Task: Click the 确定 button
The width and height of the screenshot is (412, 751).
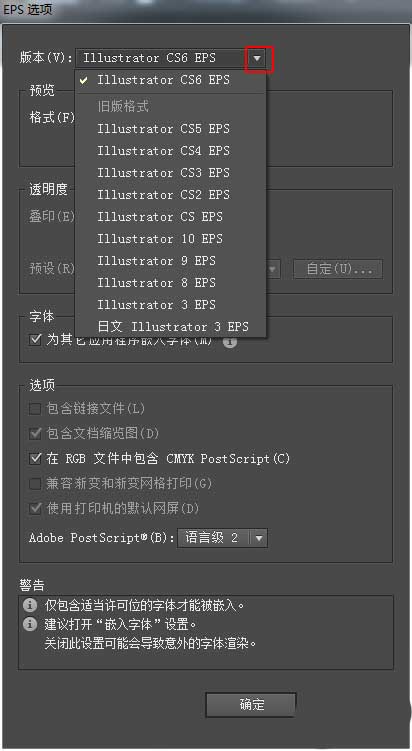Action: pos(251,705)
